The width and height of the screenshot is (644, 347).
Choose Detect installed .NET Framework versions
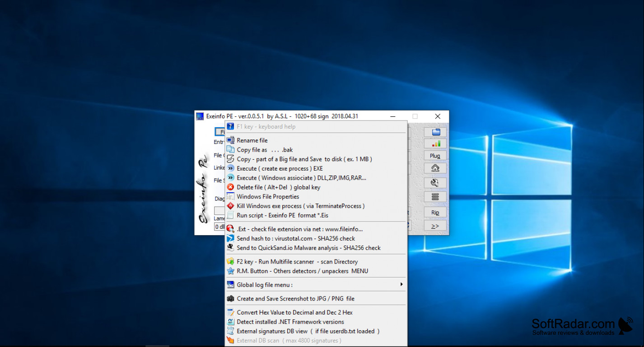(316, 322)
